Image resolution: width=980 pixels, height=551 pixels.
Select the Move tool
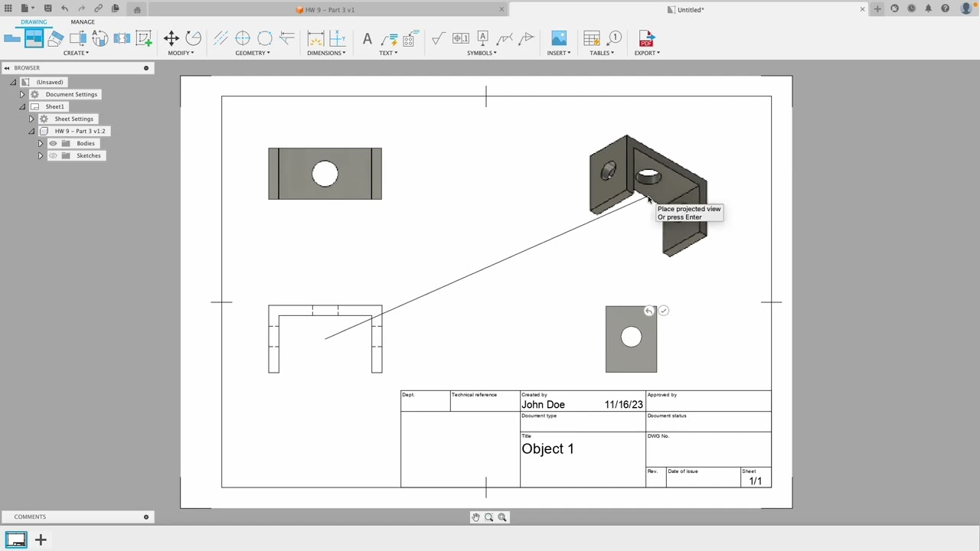(171, 38)
